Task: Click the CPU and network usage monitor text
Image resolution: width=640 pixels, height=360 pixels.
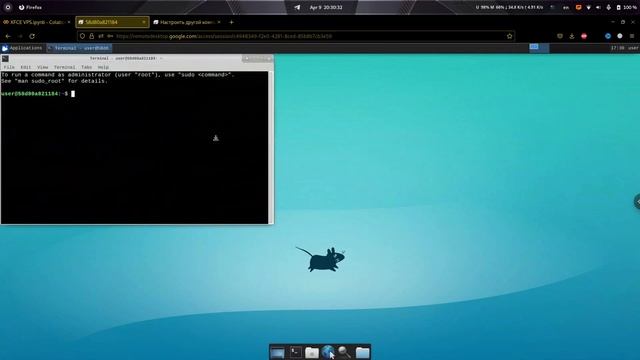Action: 509,7
